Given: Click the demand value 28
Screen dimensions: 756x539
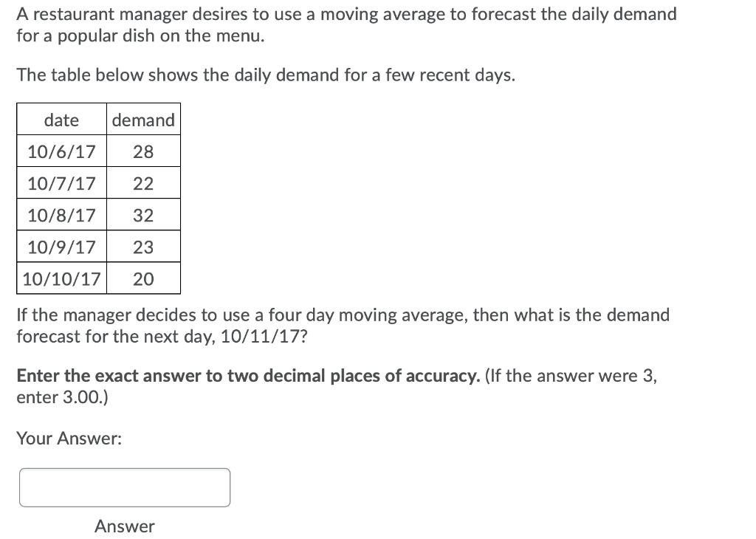Looking at the screenshot, I should (x=142, y=151).
